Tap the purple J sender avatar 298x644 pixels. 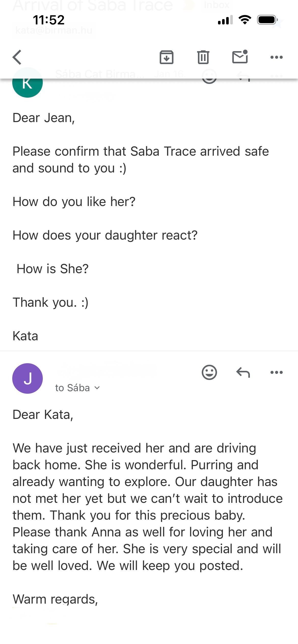(x=28, y=378)
